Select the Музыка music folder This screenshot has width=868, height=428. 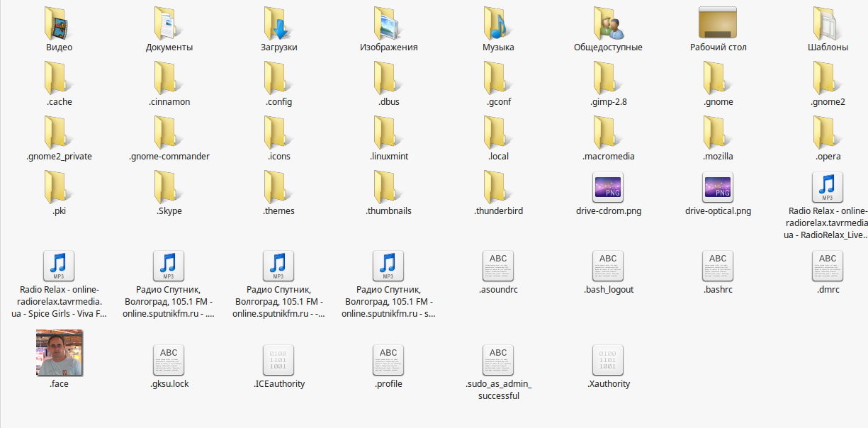point(498,23)
